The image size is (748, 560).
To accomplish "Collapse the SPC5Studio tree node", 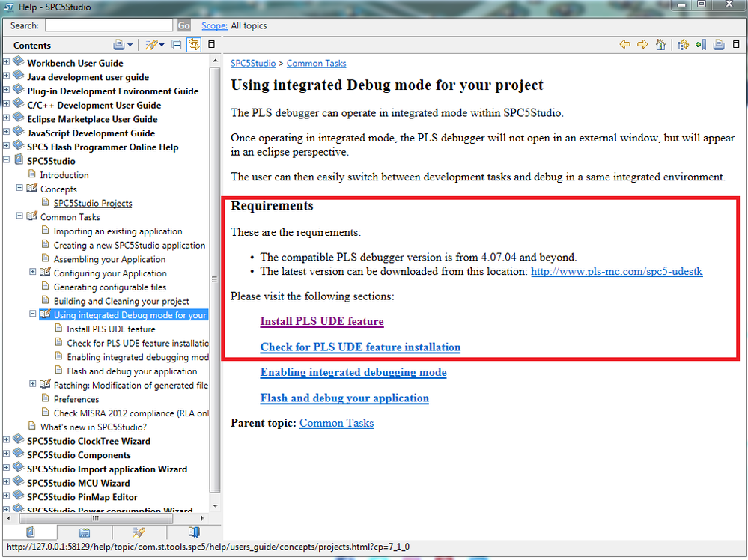I will pyautogui.click(x=6, y=159).
